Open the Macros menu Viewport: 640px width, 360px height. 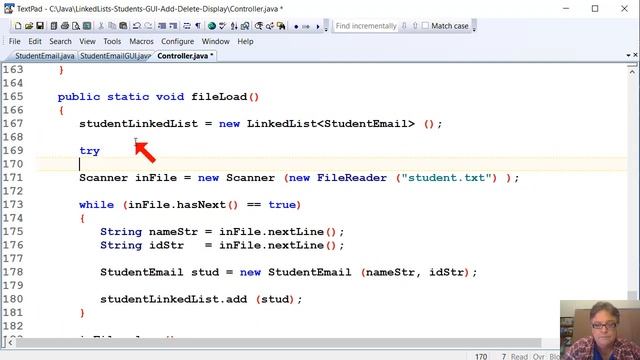coord(141,41)
